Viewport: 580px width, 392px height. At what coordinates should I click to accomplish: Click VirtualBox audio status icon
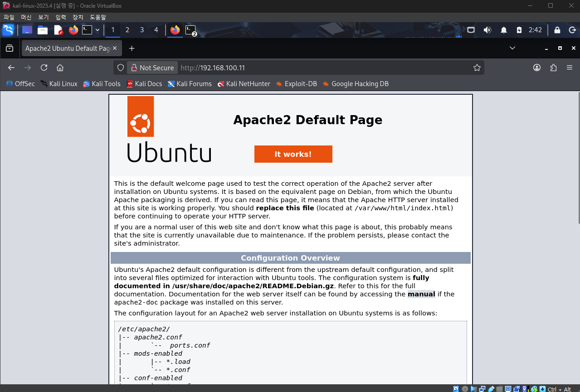click(x=473, y=389)
